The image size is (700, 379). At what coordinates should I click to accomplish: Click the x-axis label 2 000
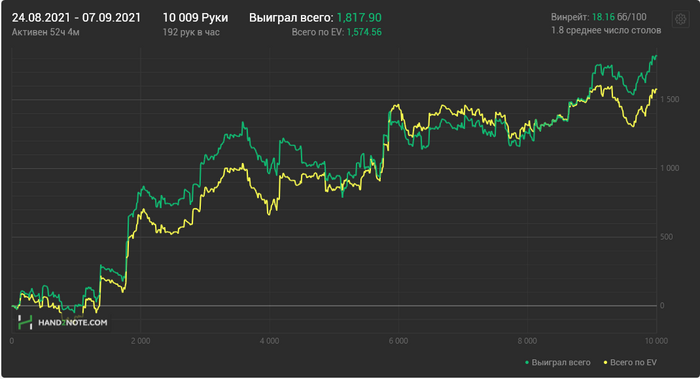(141, 341)
